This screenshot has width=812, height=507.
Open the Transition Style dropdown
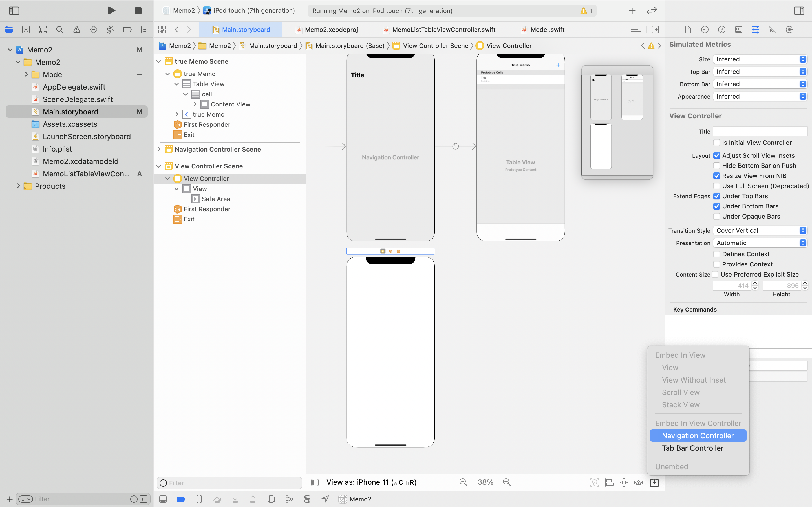760,230
